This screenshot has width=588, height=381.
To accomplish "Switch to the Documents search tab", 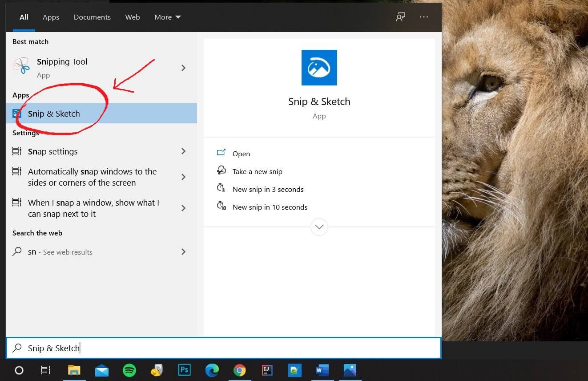I will (x=92, y=17).
